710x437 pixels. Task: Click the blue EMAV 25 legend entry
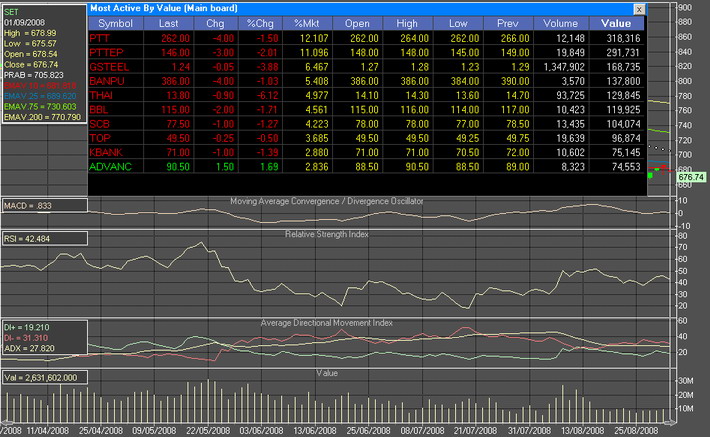click(40, 96)
